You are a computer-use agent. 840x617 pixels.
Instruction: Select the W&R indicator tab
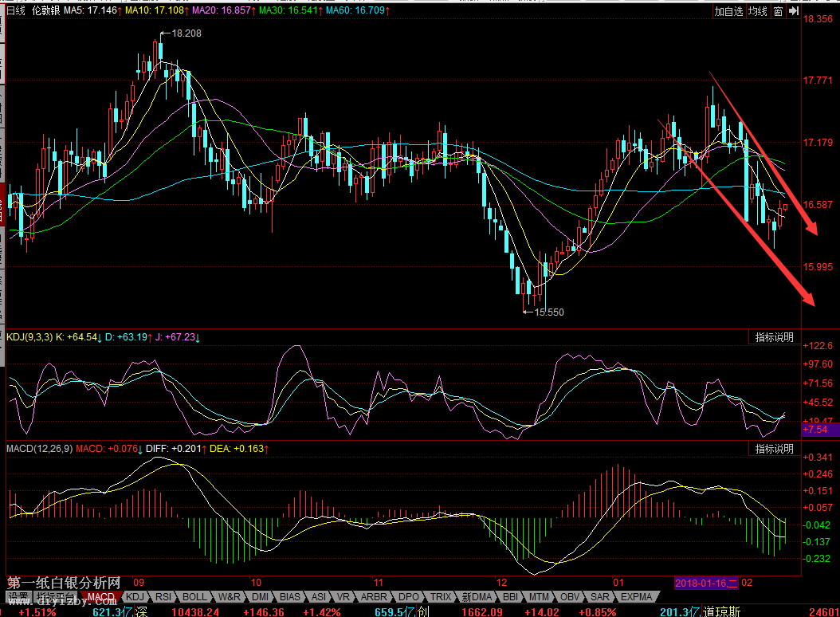tap(229, 596)
